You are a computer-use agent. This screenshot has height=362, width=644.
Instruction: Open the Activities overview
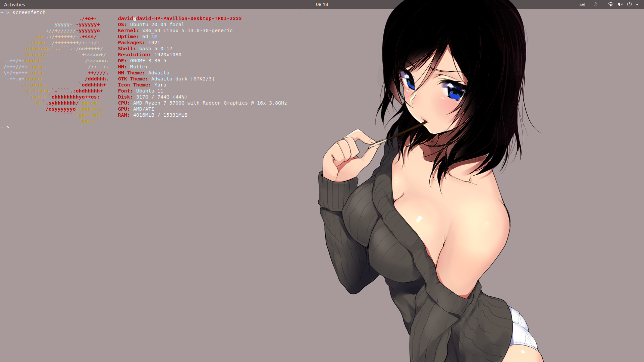[x=14, y=4]
